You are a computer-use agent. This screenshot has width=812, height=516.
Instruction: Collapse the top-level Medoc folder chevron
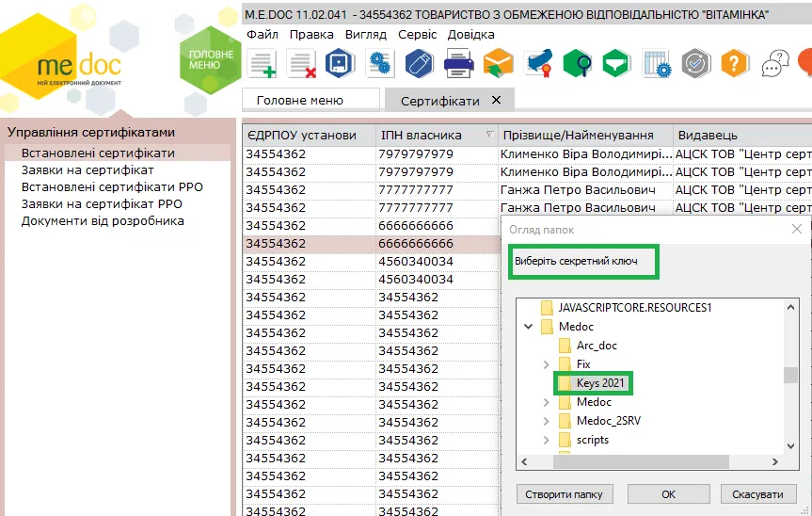pos(528,327)
